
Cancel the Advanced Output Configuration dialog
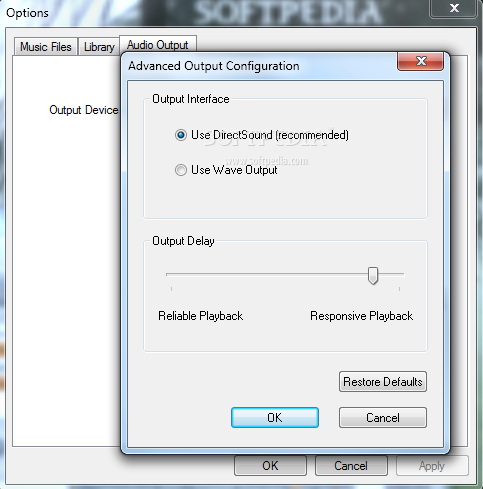383,417
